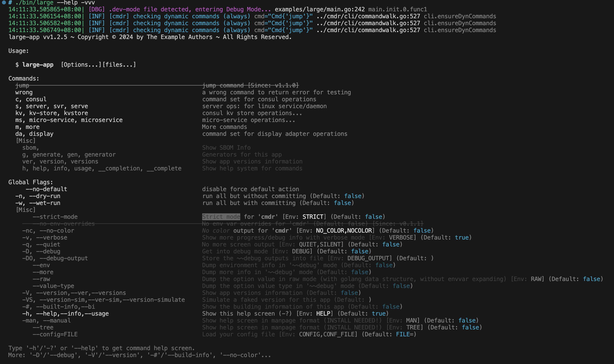
Task: Click the NO_COLOR,NOCOLOR env variable text
Action: [344, 231]
